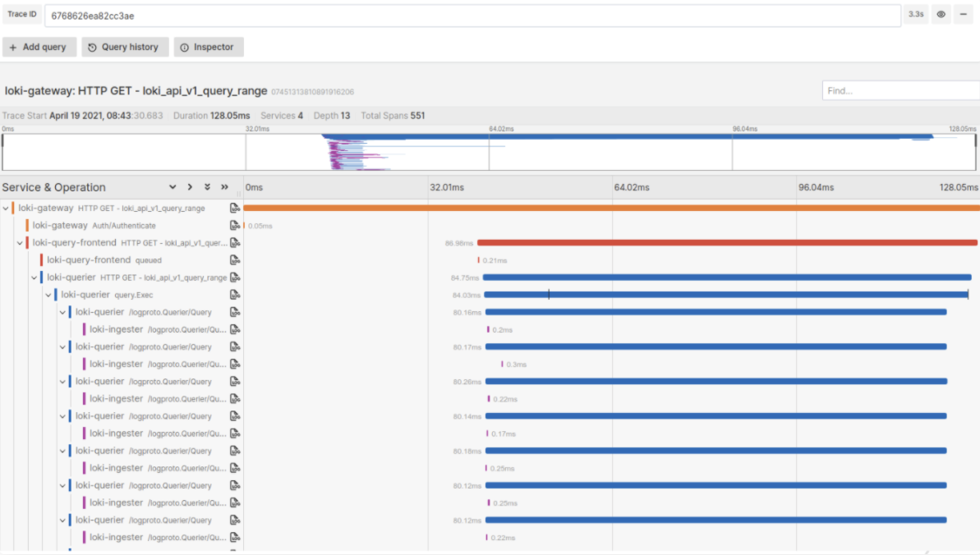Click the 84.03ms query.Exec span bar
Image resolution: width=980 pixels, height=555 pixels.
click(726, 295)
